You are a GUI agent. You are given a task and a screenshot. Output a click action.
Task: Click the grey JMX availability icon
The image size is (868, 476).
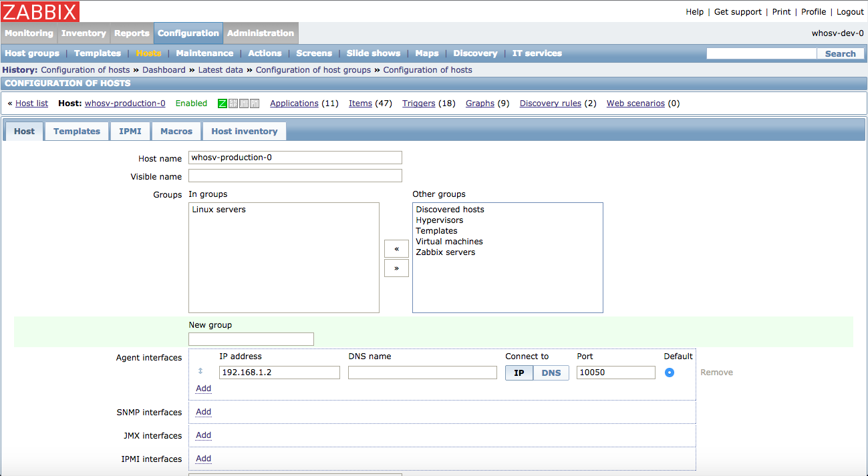pyautogui.click(x=244, y=103)
